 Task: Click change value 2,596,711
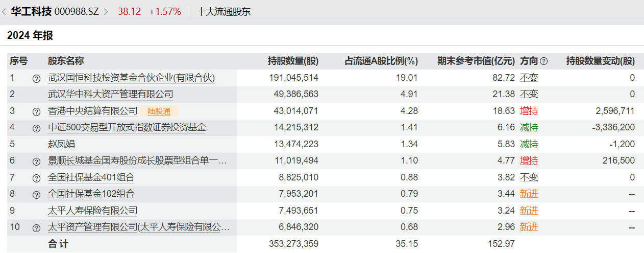(615, 111)
